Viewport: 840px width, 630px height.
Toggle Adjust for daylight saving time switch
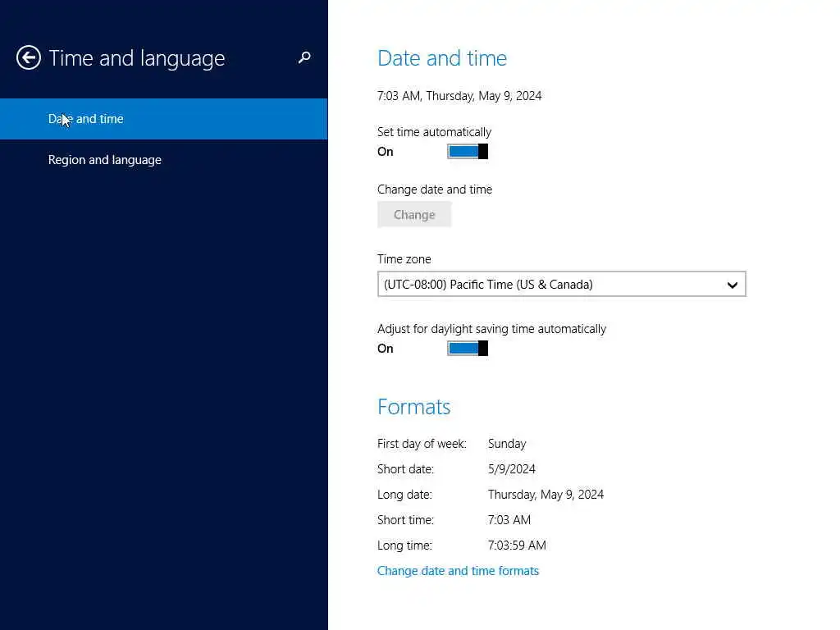(x=468, y=348)
